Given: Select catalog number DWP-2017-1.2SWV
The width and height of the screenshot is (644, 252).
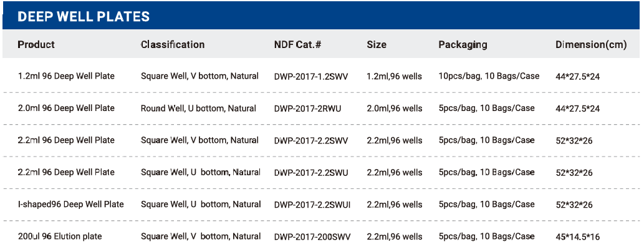Looking at the screenshot, I should [311, 77].
